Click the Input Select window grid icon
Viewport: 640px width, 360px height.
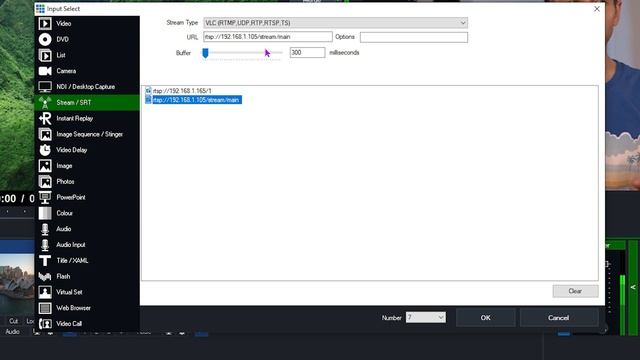40,9
